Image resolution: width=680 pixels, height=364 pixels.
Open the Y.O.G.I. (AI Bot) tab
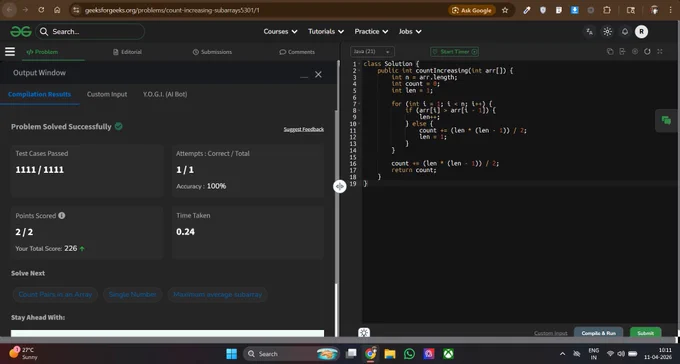[x=165, y=94]
